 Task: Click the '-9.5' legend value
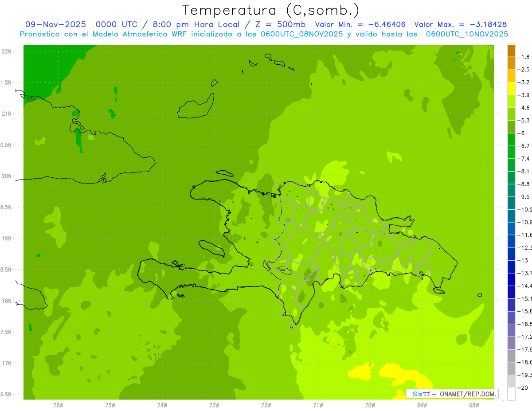tap(524, 197)
